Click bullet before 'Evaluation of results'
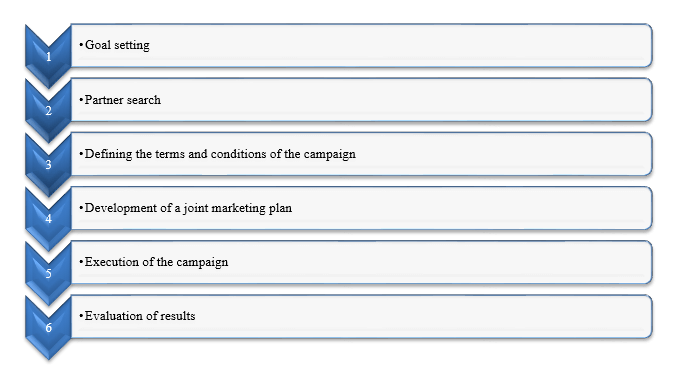The width and height of the screenshot is (683, 371). pos(81,316)
